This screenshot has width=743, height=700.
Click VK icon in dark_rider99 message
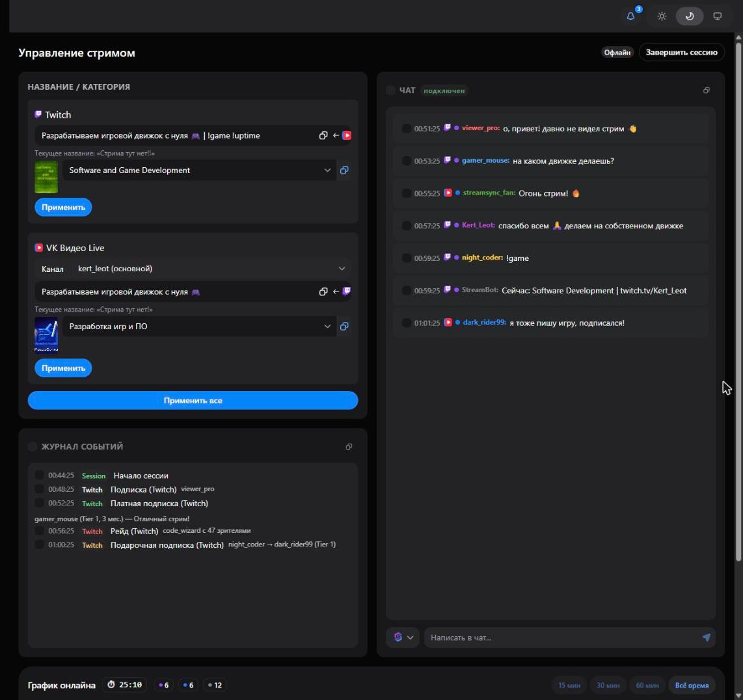448,322
